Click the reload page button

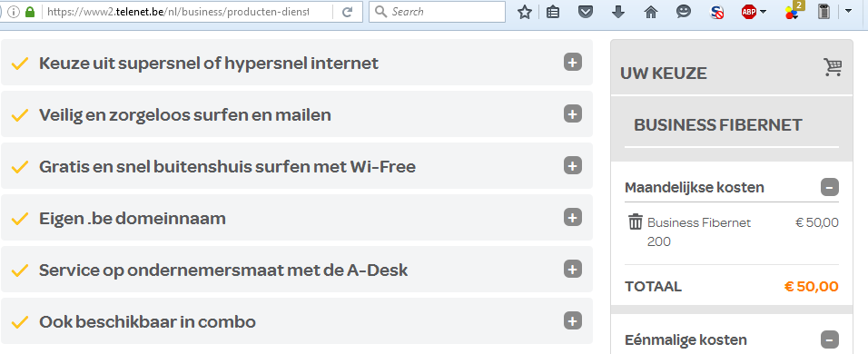click(348, 12)
